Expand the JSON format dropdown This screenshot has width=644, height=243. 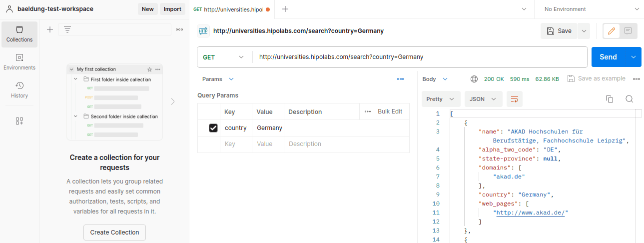(483, 99)
